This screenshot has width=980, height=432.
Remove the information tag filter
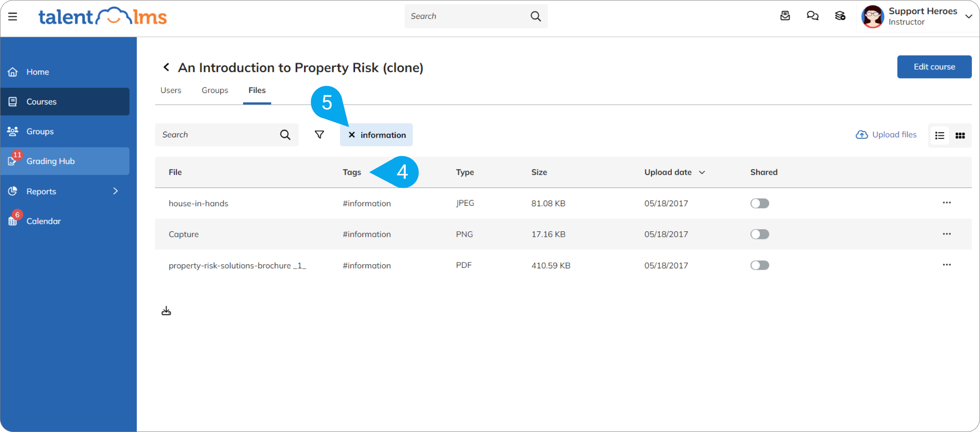coord(352,135)
